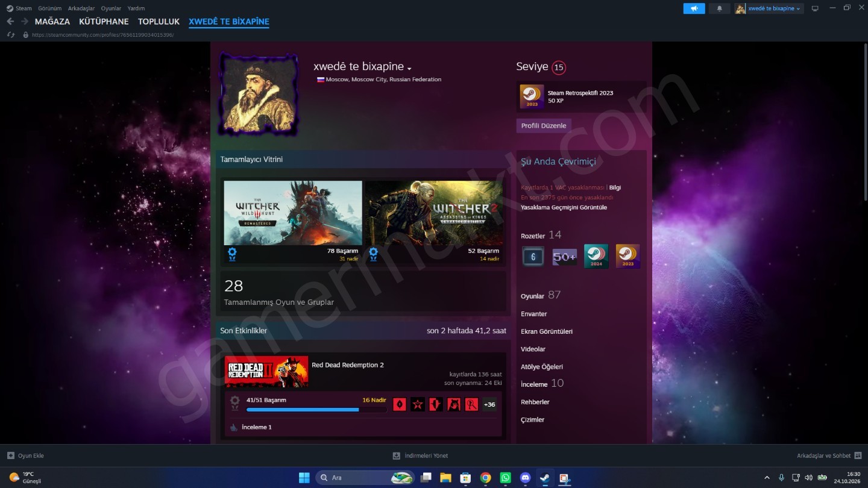
Task: Open the Görünüm menu
Action: pos(49,8)
